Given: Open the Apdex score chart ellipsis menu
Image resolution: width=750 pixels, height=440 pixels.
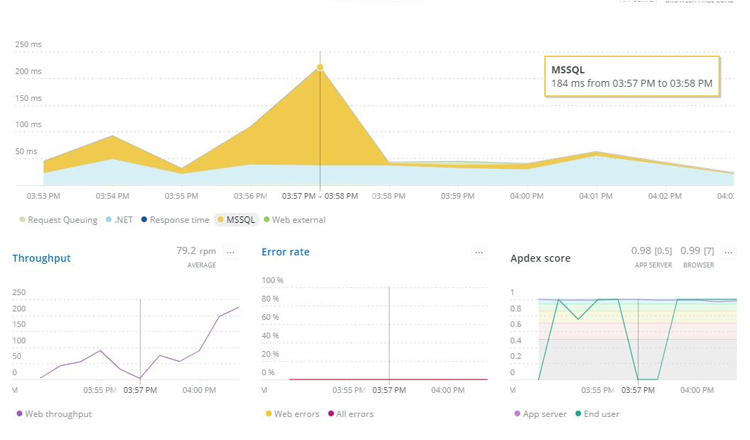Looking at the screenshot, I should (x=727, y=253).
